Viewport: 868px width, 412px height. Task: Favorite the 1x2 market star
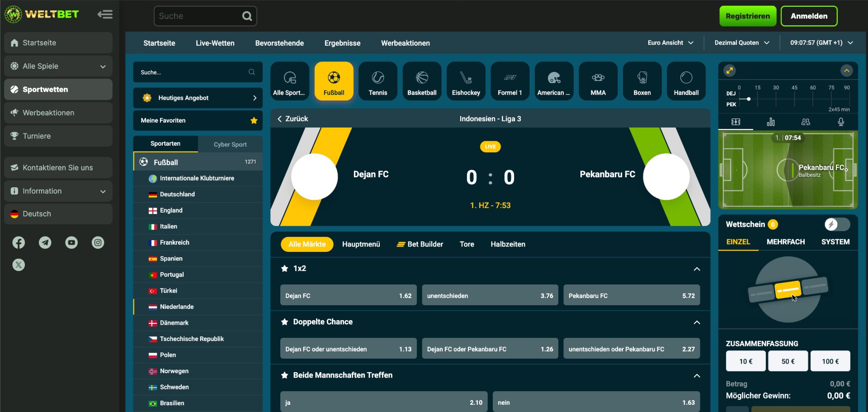pyautogui.click(x=284, y=269)
